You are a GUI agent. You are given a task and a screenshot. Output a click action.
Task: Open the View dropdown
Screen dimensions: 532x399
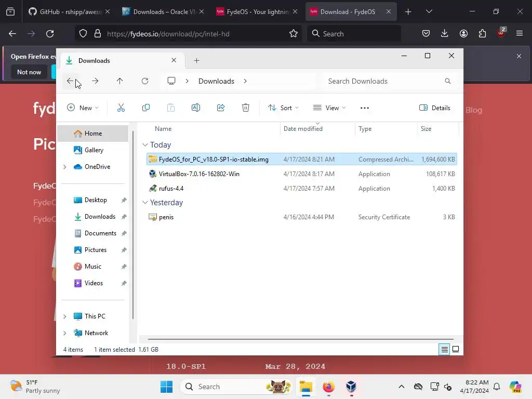pyautogui.click(x=329, y=108)
